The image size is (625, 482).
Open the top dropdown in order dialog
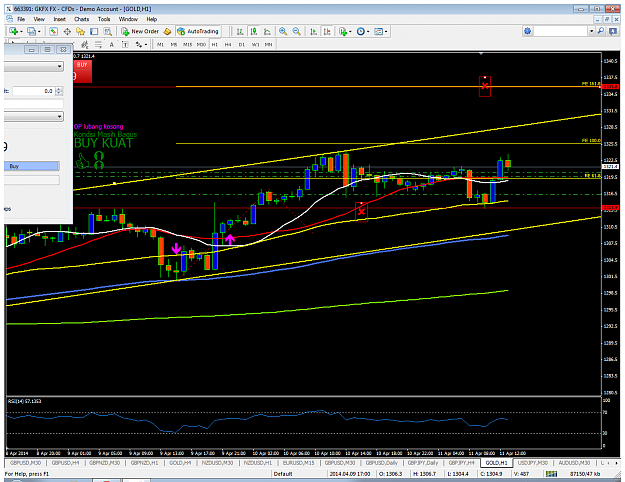(x=59, y=66)
